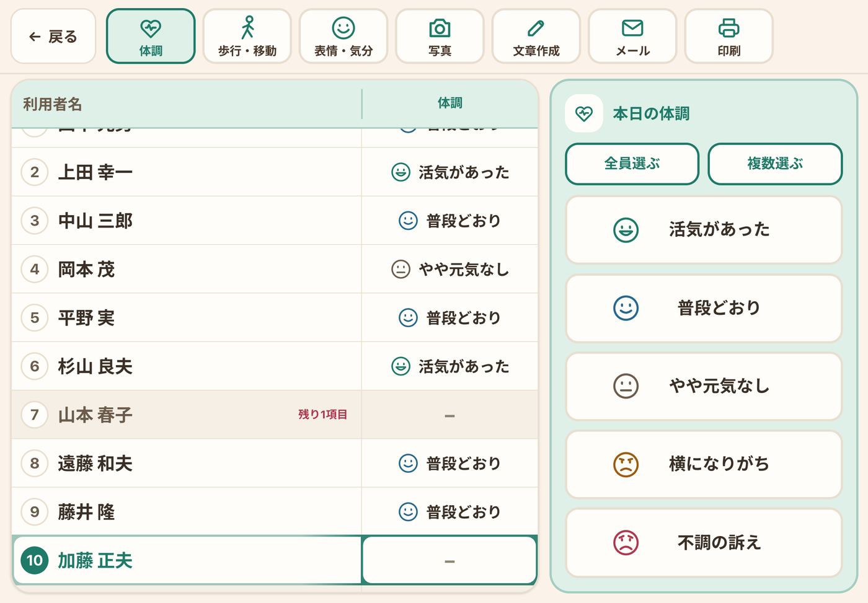Choose the 横になりがち option
868x603 pixels.
[704, 464]
